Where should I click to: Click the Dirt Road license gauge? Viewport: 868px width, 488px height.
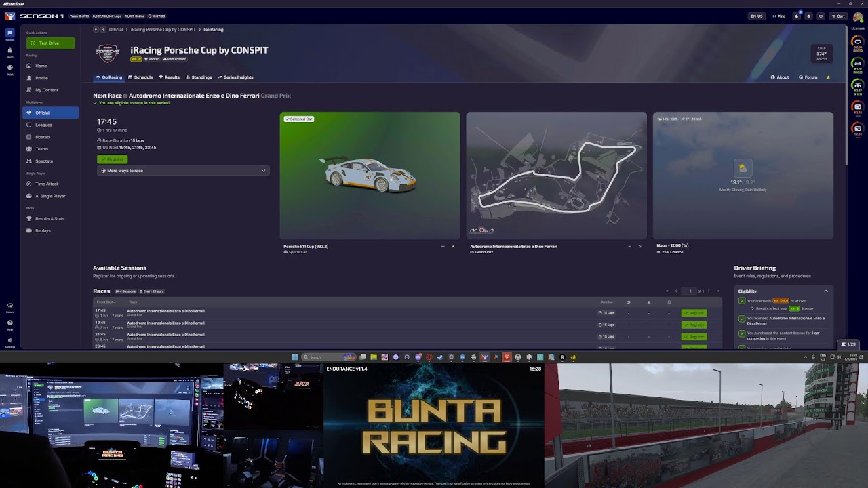click(857, 130)
